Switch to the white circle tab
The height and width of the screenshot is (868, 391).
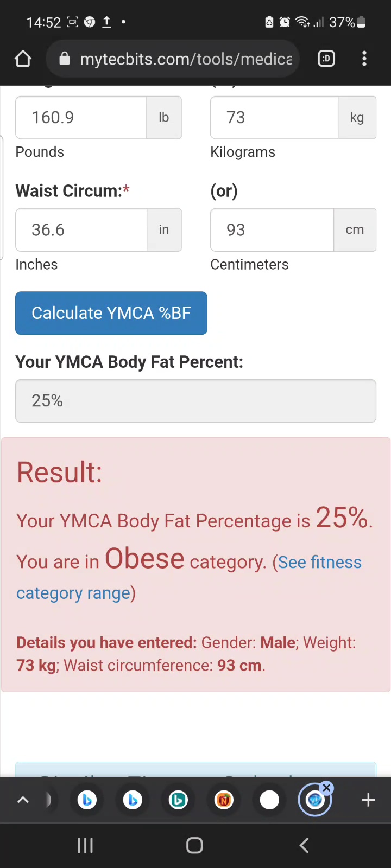coord(269,800)
